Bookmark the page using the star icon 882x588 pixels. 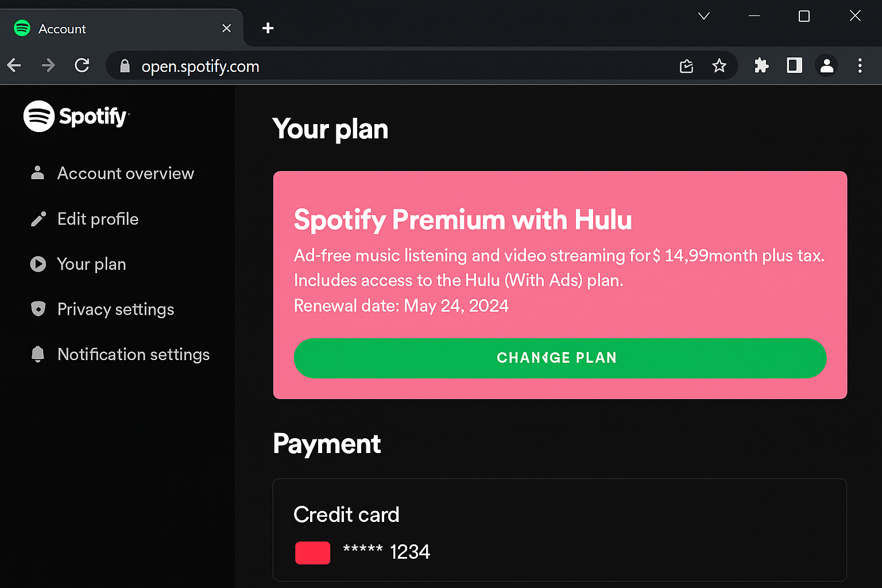719,66
